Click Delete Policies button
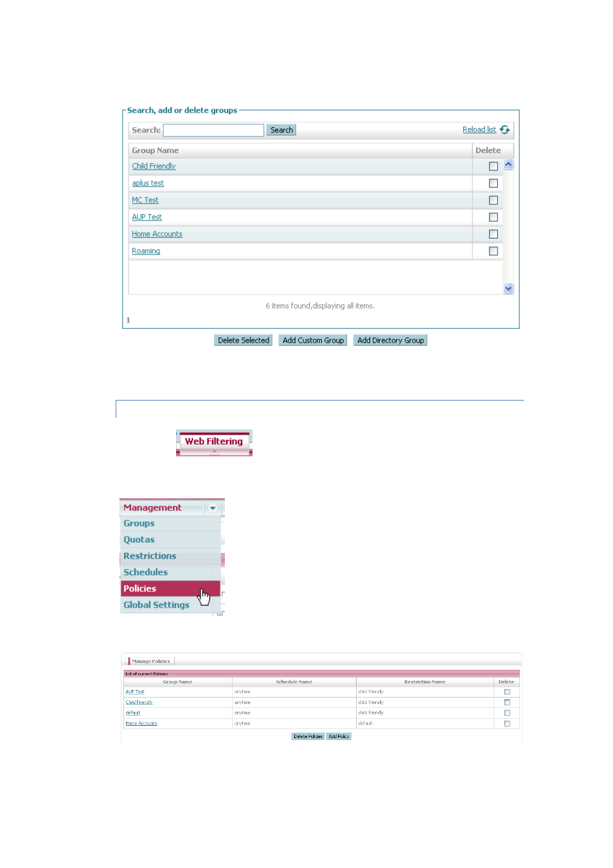 point(308,737)
